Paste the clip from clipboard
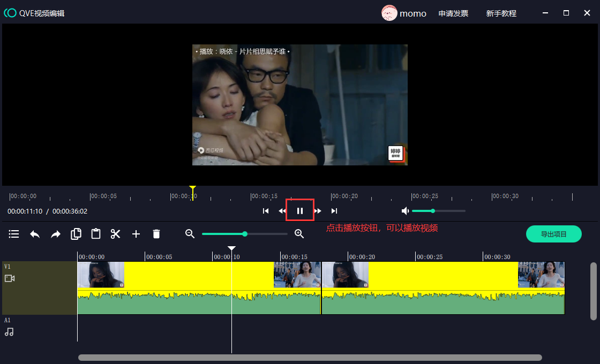 click(x=96, y=234)
